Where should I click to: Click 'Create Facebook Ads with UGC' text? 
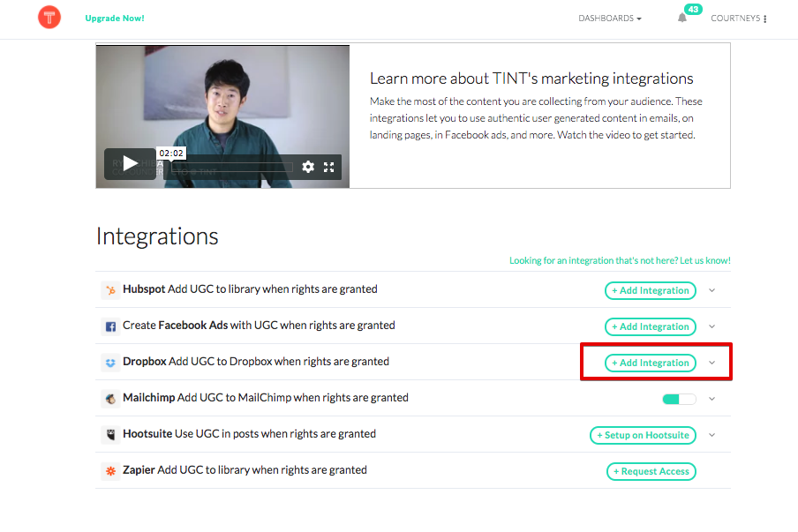click(259, 325)
